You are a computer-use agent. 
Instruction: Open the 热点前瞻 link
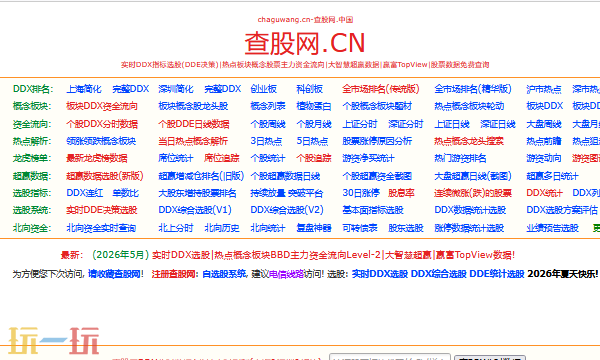coord(544,141)
